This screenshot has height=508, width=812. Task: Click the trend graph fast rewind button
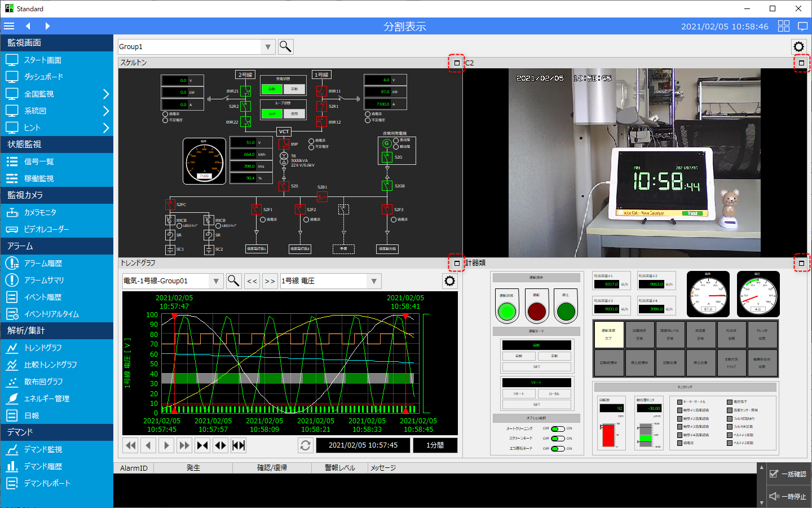(131, 445)
